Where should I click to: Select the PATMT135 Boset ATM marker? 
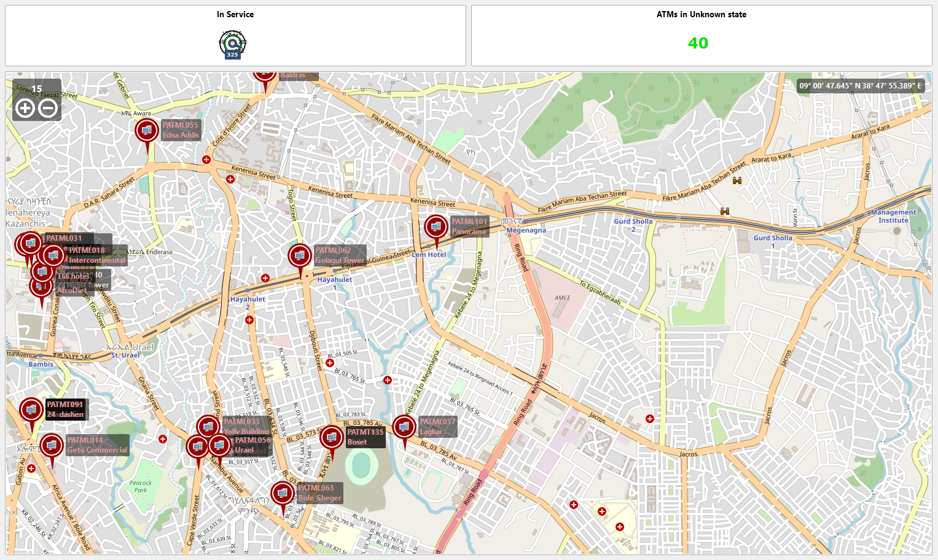pos(332,437)
